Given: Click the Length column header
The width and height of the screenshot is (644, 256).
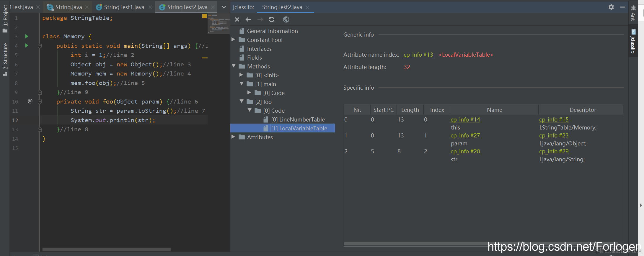Looking at the screenshot, I should (410, 110).
